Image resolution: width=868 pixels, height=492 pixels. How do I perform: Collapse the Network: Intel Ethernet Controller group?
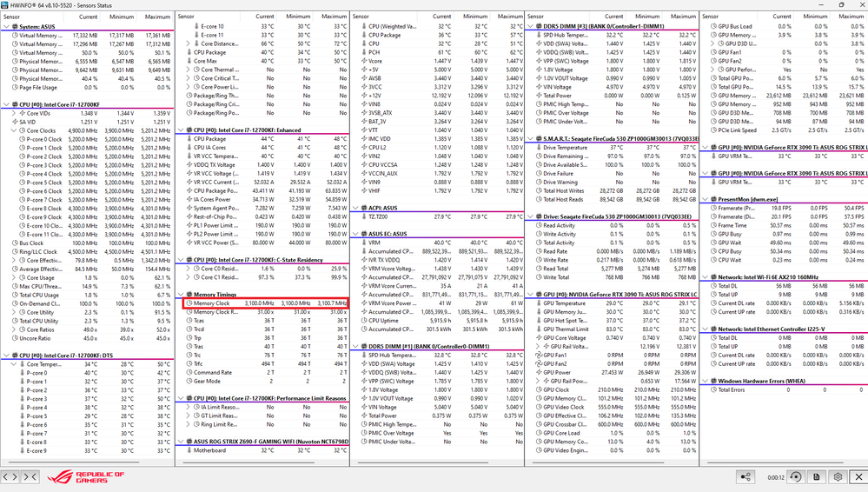tap(706, 329)
